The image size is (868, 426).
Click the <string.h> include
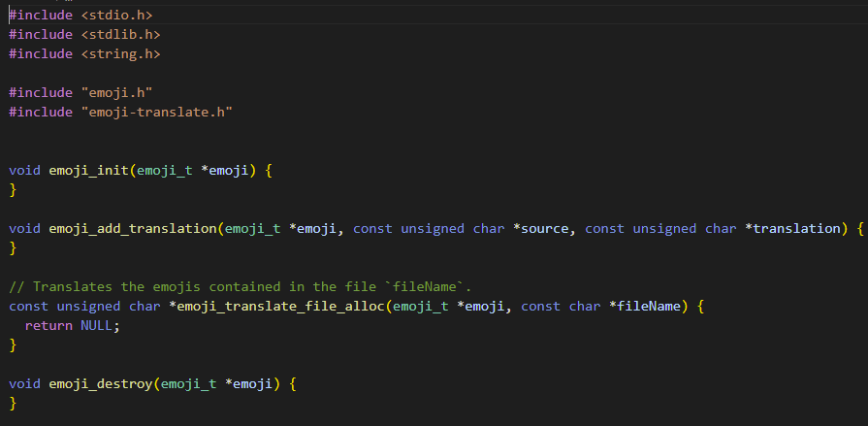pos(120,53)
